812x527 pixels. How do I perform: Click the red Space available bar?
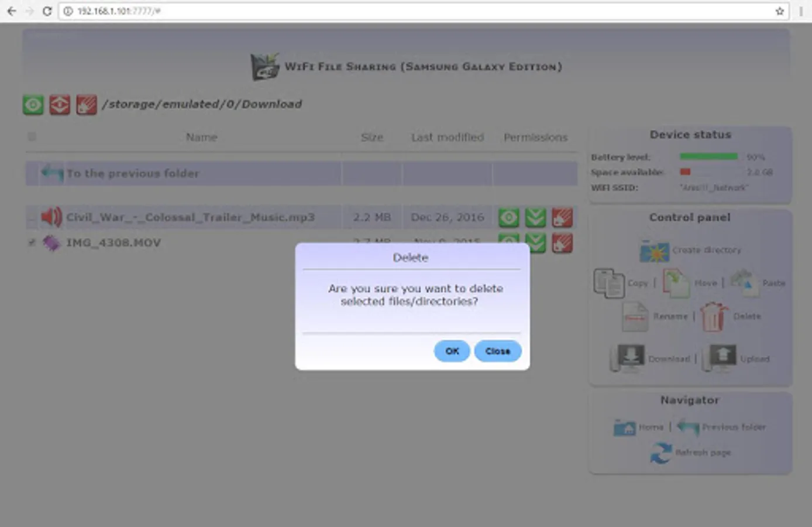pyautogui.click(x=685, y=172)
